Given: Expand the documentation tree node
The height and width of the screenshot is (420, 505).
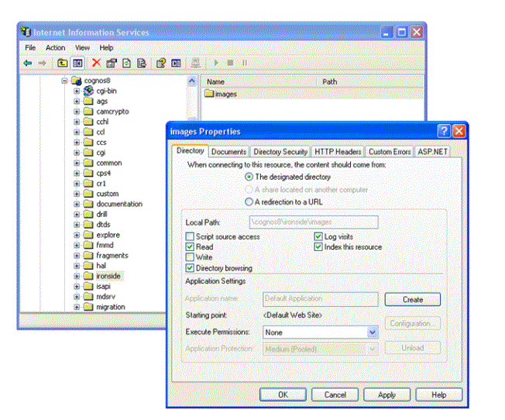Looking at the screenshot, I should tap(77, 204).
